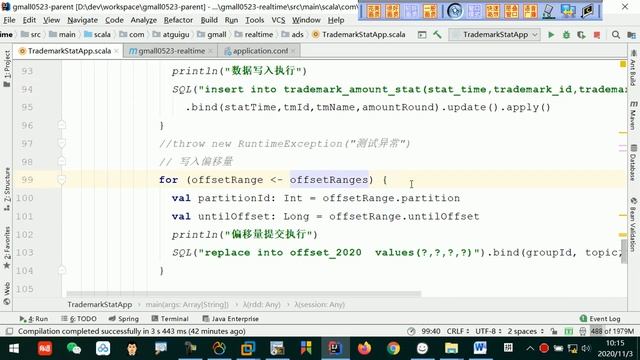640x360 pixels.
Task: Open the Help menu
Action: coord(336,20)
